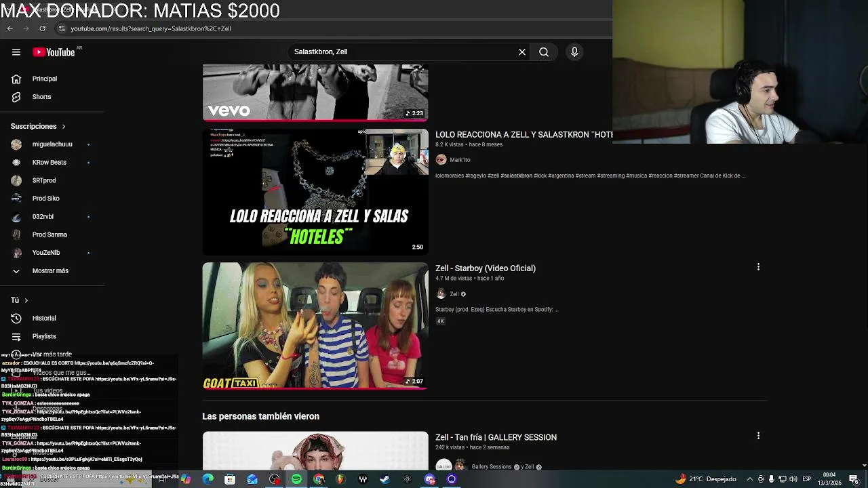Expand Mostrar más subscriptions list
This screenshot has width=868, height=488.
click(x=50, y=271)
